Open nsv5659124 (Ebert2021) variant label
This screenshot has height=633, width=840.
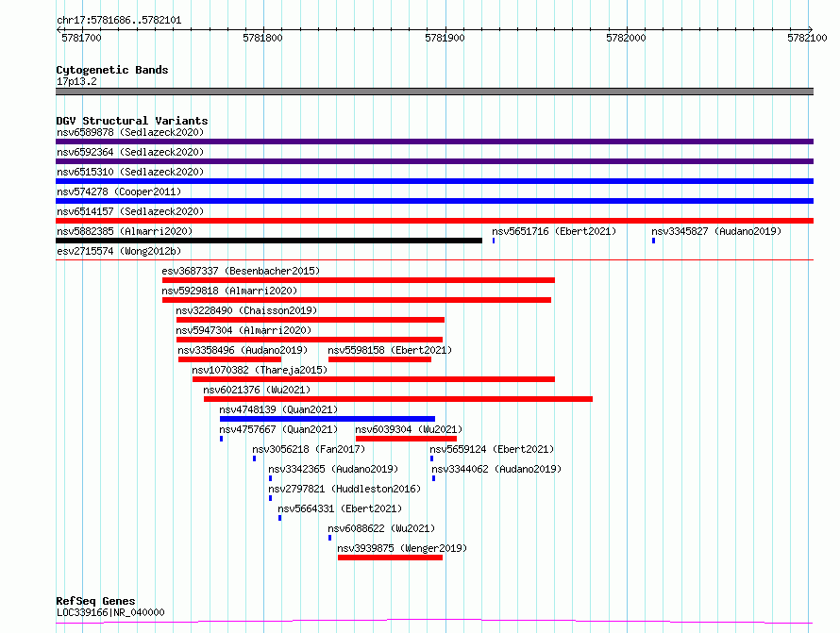492,449
